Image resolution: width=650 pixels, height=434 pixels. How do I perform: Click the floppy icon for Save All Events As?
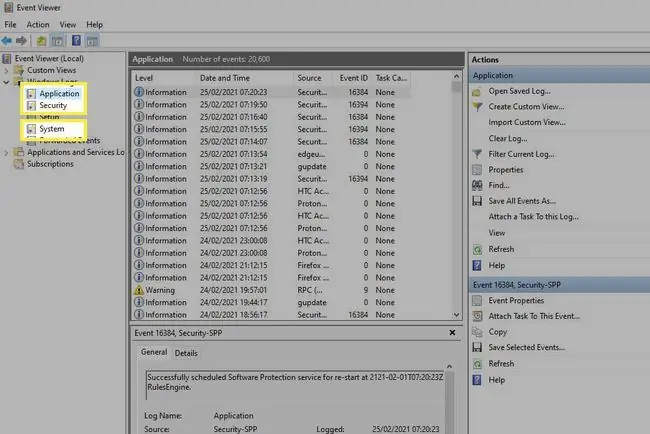tap(477, 201)
